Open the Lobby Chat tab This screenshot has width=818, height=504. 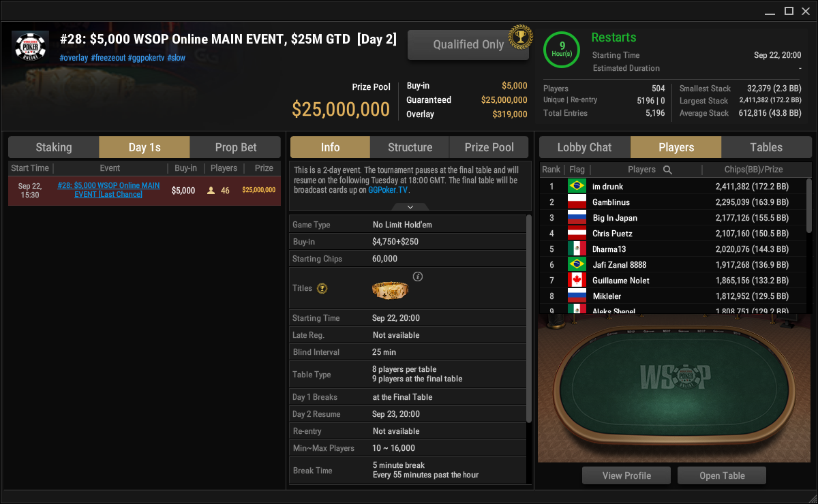[584, 147]
